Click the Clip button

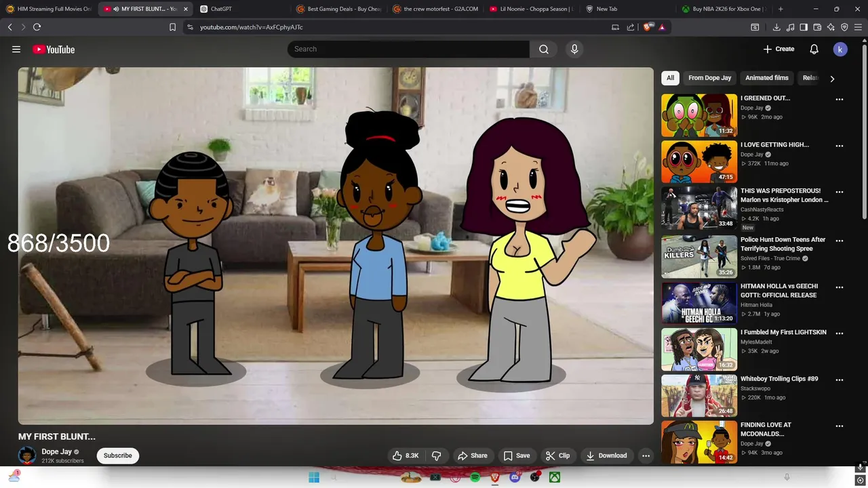pos(558,455)
